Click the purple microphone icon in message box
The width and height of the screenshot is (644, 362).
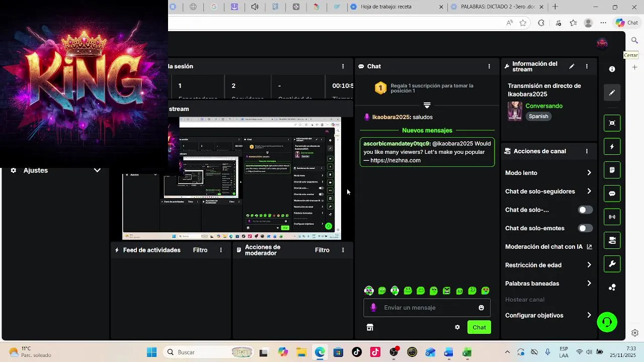coord(373,308)
